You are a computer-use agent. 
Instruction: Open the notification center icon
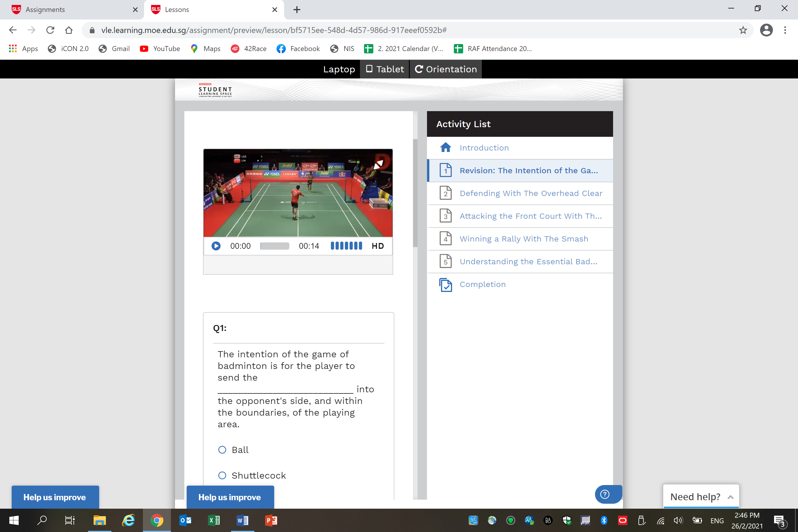779,521
